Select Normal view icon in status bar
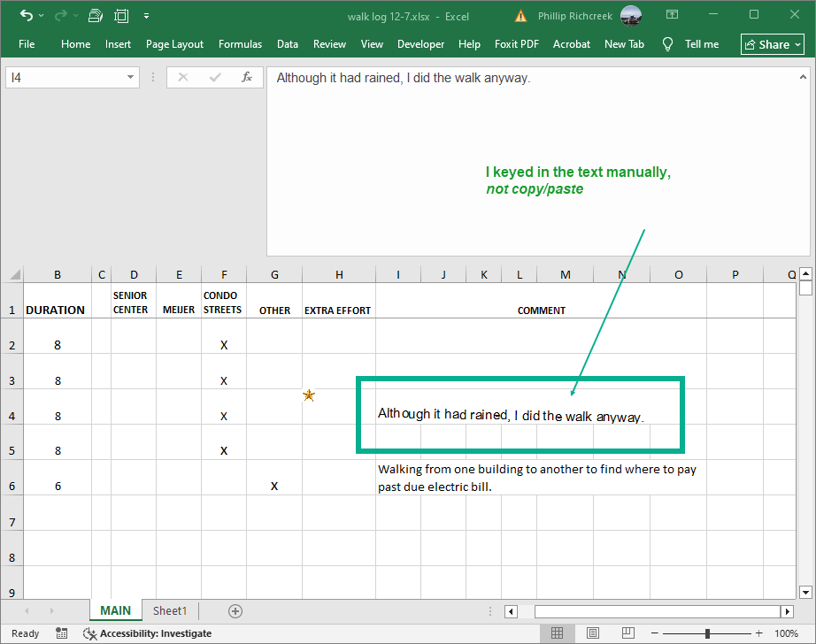This screenshot has height=644, width=816. 557,633
